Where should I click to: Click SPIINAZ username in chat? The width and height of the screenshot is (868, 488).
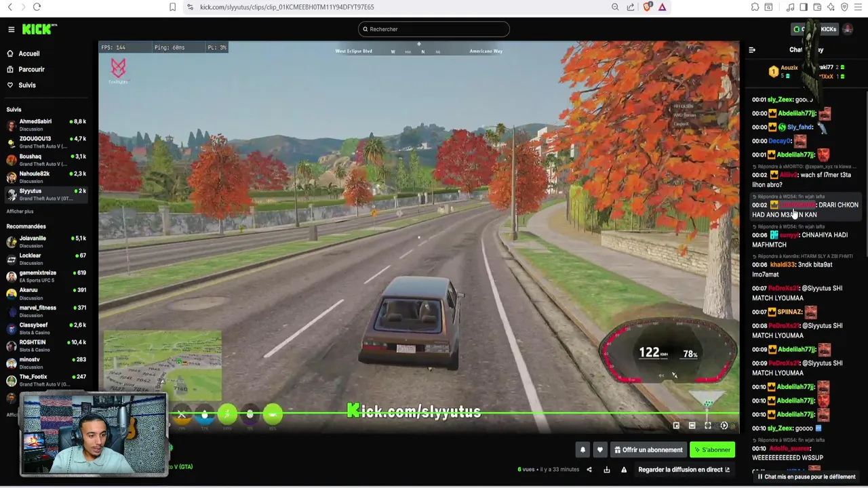coord(789,312)
